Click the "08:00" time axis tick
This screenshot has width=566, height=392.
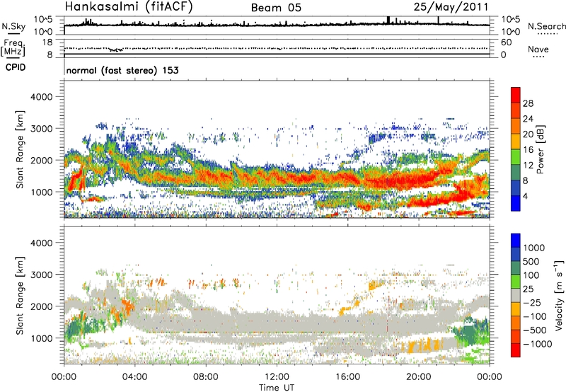206,377
